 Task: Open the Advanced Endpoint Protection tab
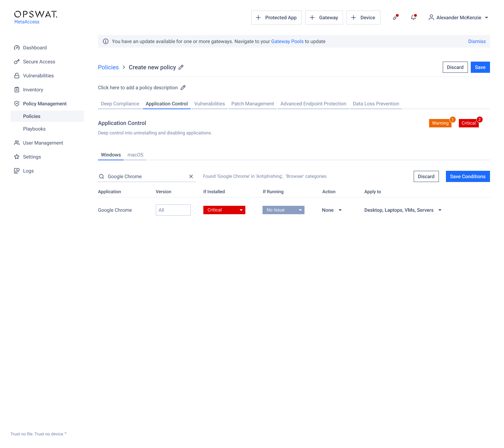(313, 104)
